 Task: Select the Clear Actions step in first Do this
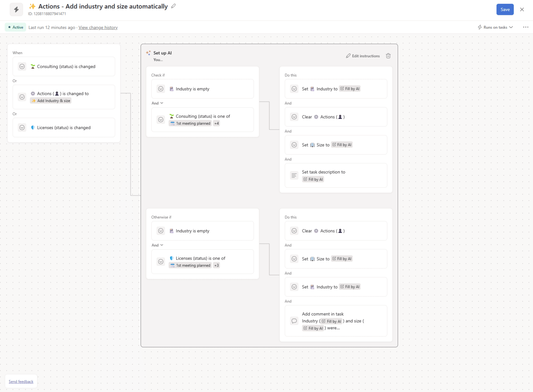336,117
